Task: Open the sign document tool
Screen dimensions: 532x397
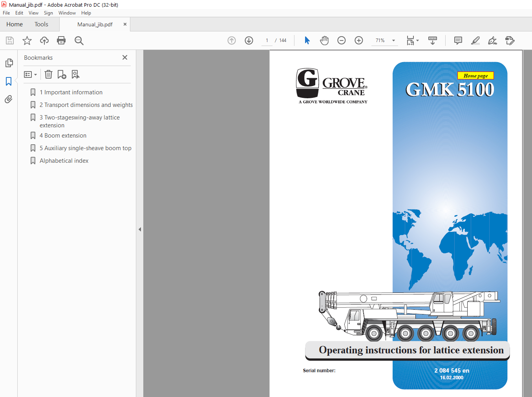Action: tap(492, 40)
